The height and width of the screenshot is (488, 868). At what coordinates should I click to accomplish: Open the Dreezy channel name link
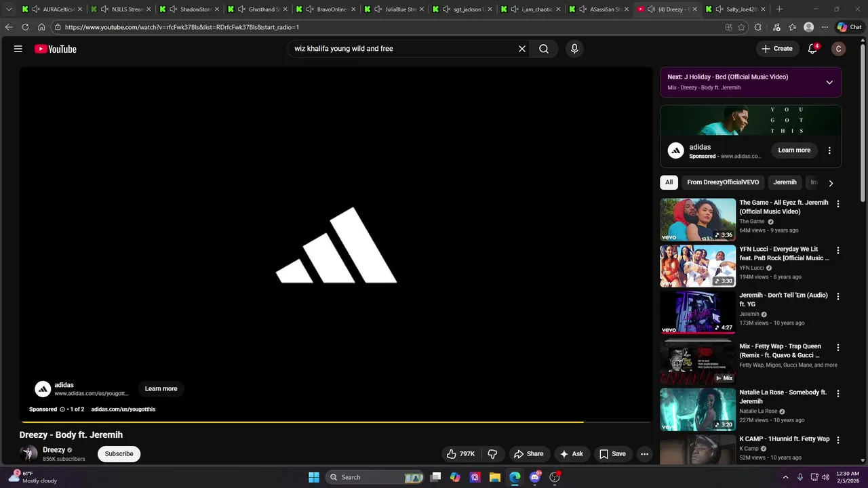coord(54,450)
